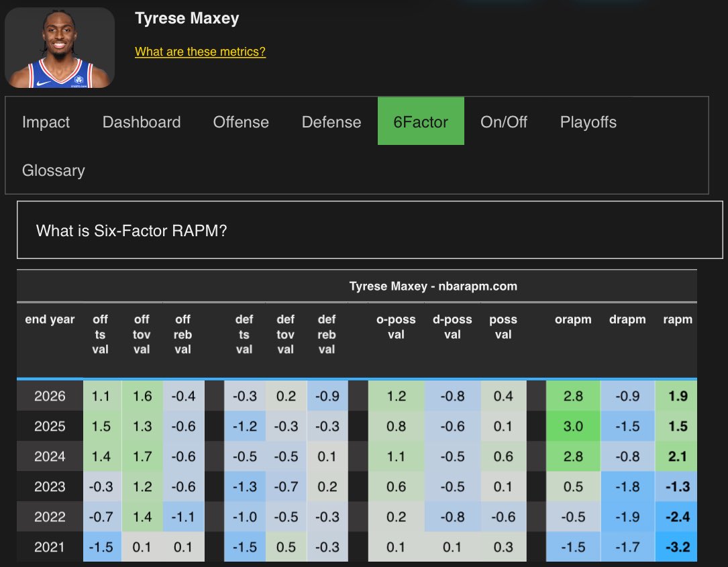This screenshot has height=567, width=728.
Task: Click the 3.0 orapm cell for 2025
Action: tap(574, 426)
